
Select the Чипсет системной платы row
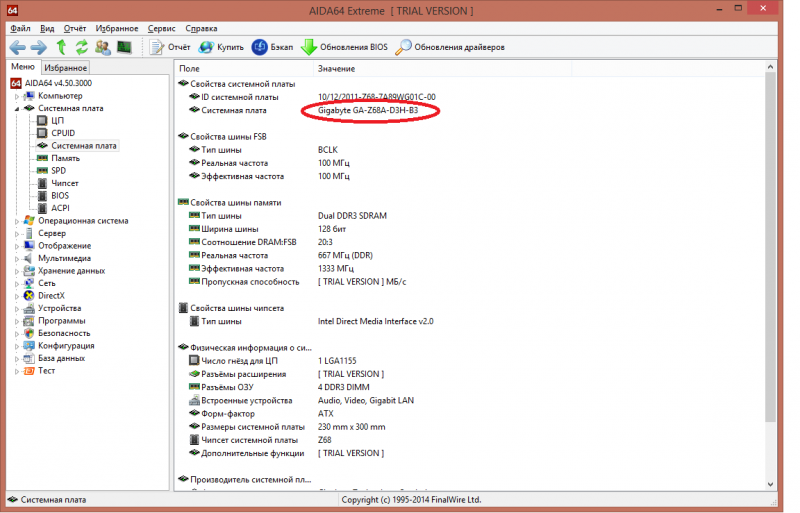[260, 440]
